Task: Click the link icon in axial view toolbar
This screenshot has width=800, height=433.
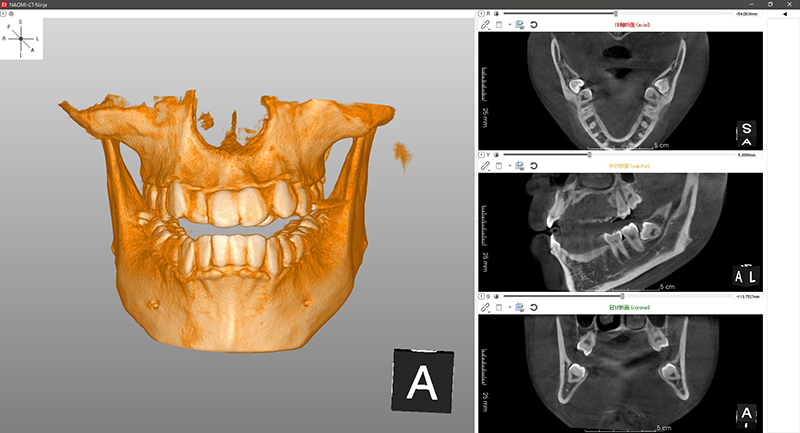Action: [x=485, y=24]
